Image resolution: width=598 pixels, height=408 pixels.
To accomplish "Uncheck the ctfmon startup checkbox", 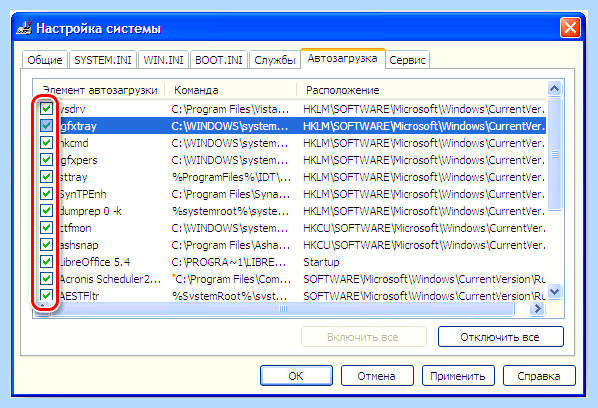I will (x=47, y=228).
